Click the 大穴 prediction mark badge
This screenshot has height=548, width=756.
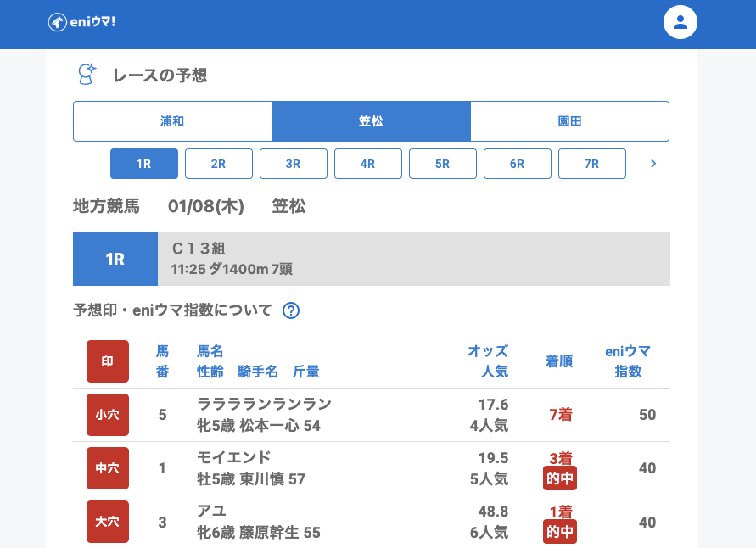pos(108,522)
